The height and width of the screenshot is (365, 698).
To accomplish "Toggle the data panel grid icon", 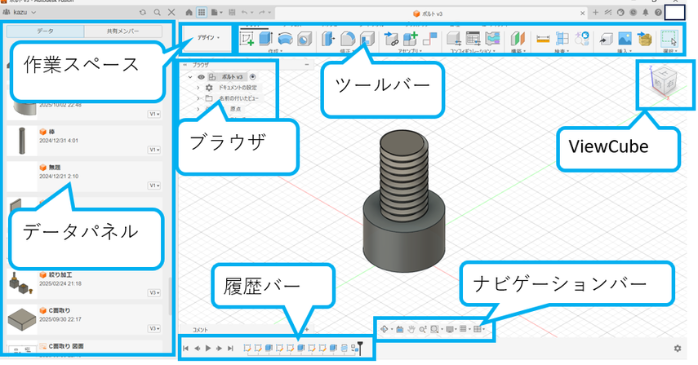I will tap(201, 12).
